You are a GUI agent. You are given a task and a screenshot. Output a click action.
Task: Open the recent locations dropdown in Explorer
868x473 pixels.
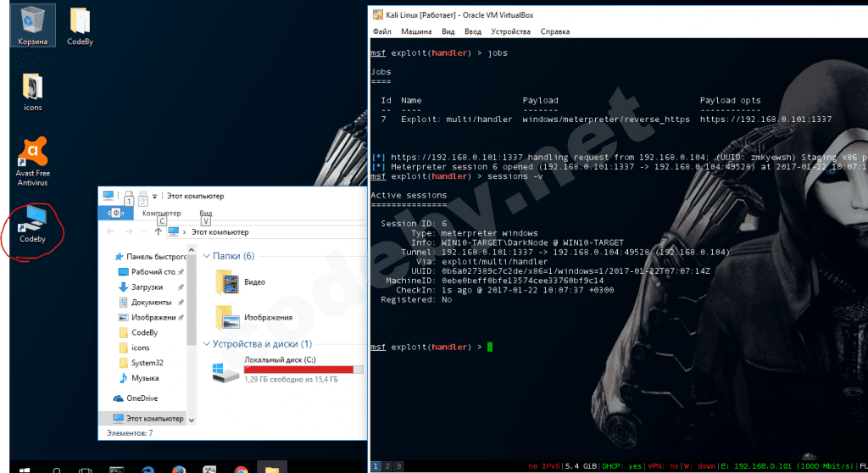[x=143, y=232]
